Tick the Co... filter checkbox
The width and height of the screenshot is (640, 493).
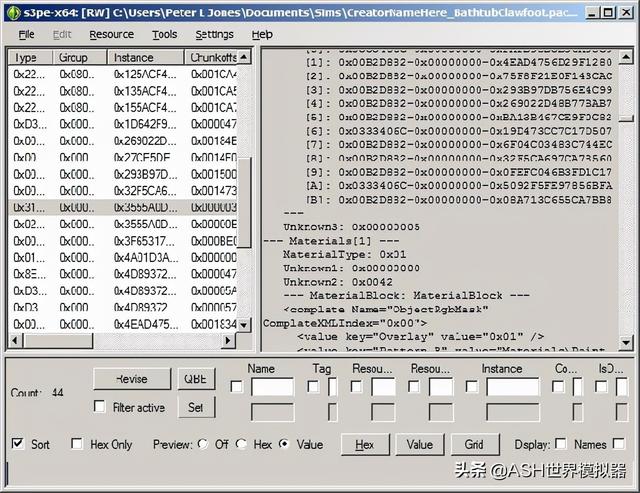tap(558, 386)
